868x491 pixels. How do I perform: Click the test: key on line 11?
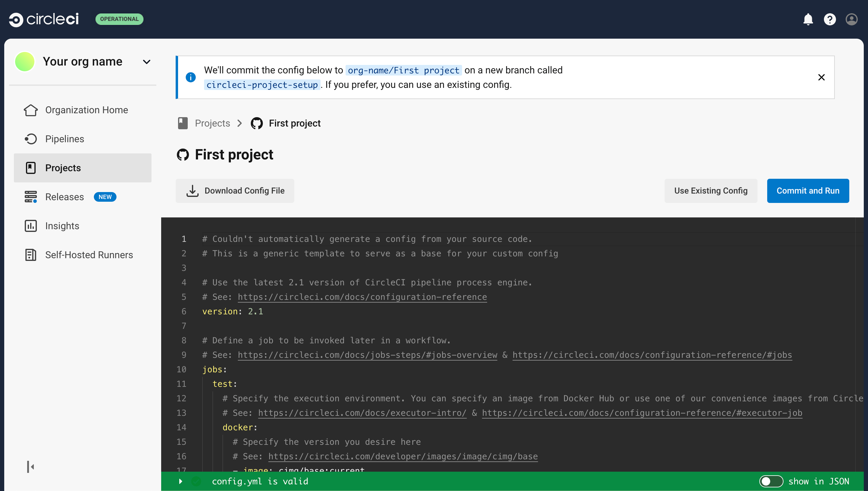pyautogui.click(x=225, y=384)
